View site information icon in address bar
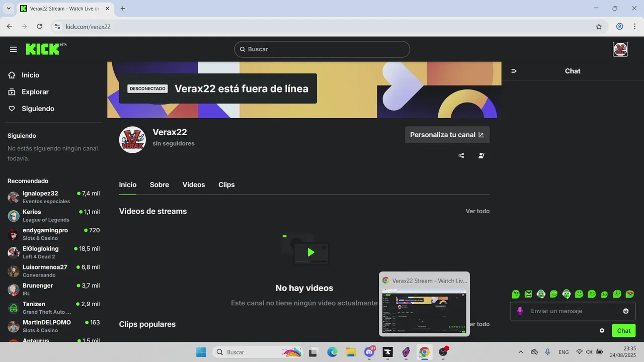Viewport: 644px width, 362px height. [x=57, y=27]
